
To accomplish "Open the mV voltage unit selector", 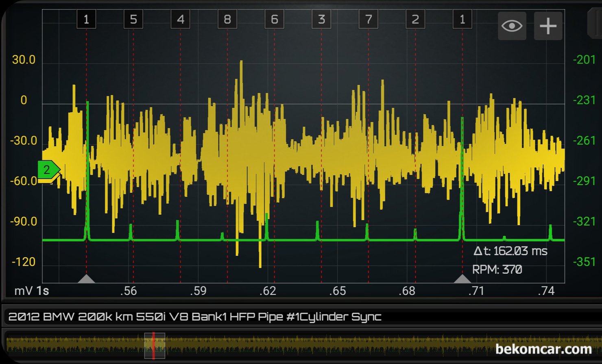I will coord(23,291).
